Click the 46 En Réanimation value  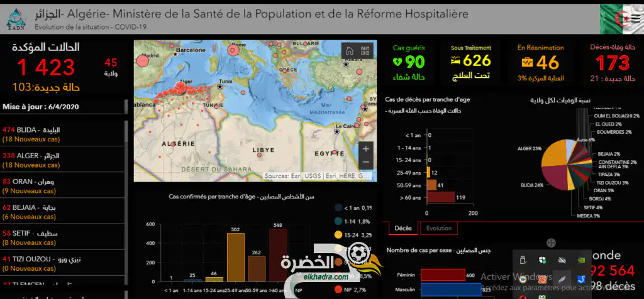548,62
